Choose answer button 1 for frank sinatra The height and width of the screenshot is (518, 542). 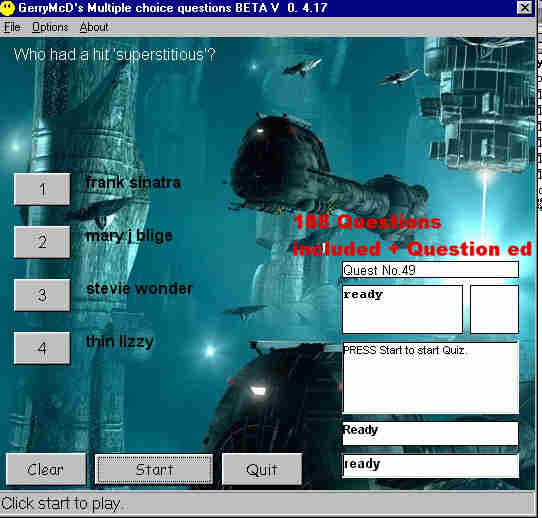[x=42, y=189]
